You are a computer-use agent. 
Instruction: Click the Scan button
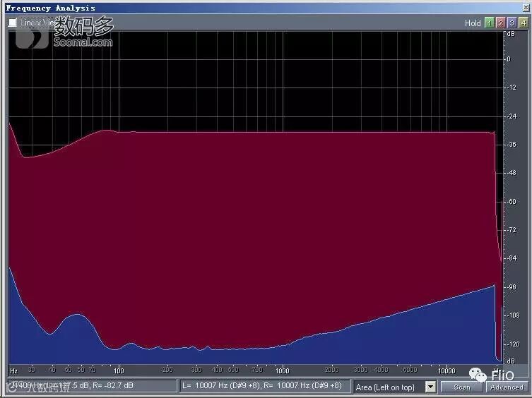pos(461,387)
